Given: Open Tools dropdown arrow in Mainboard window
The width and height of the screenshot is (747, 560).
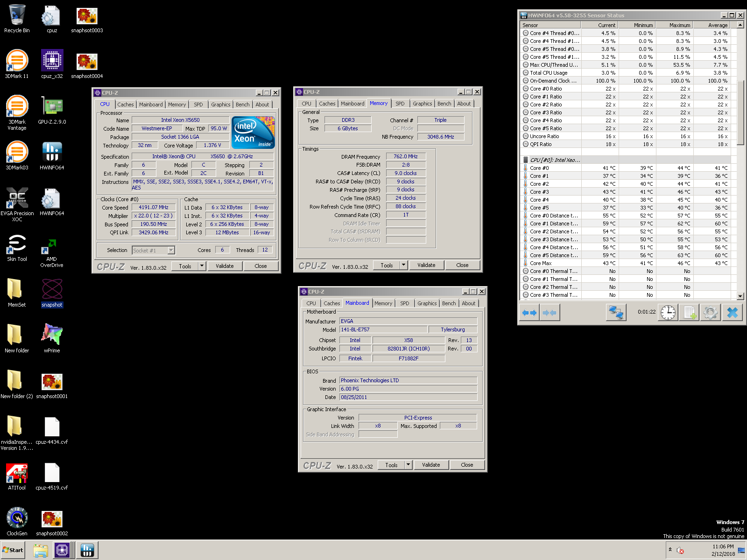Looking at the screenshot, I should [408, 465].
